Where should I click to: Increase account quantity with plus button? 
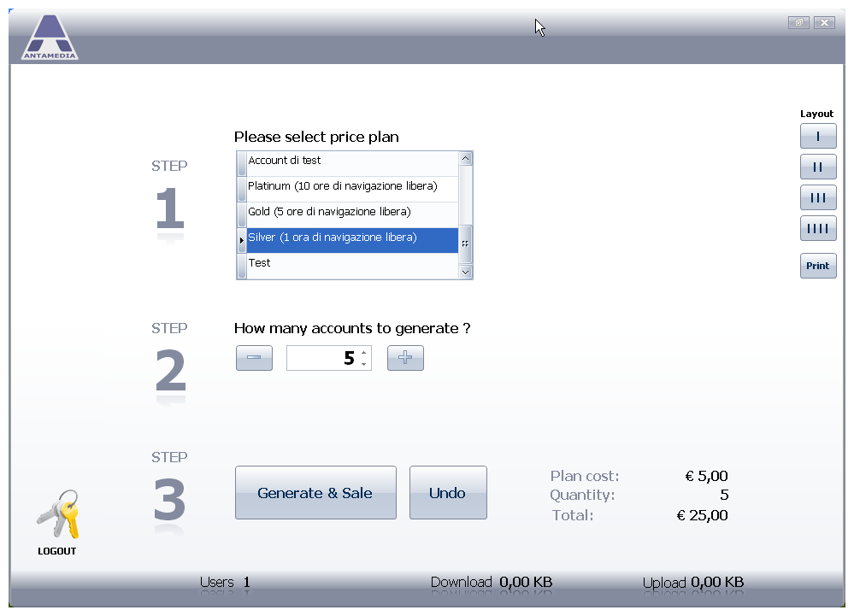(x=405, y=357)
